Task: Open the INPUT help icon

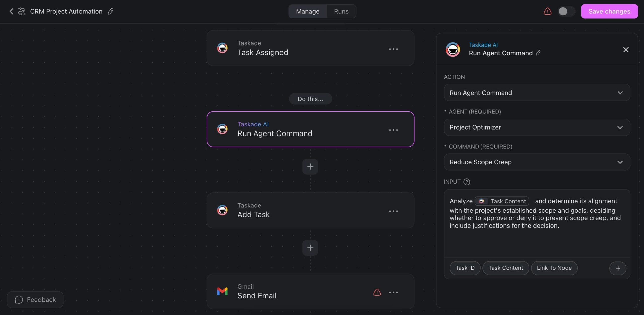Action: [x=467, y=182]
